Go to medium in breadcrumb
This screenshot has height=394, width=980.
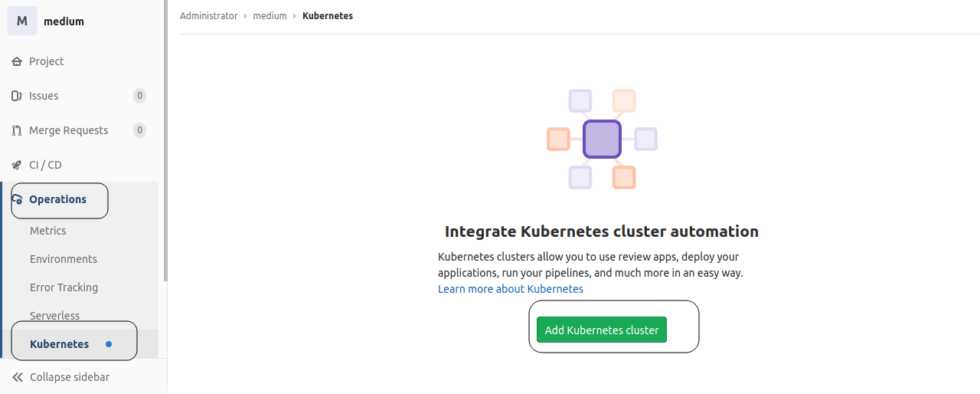pos(270,15)
